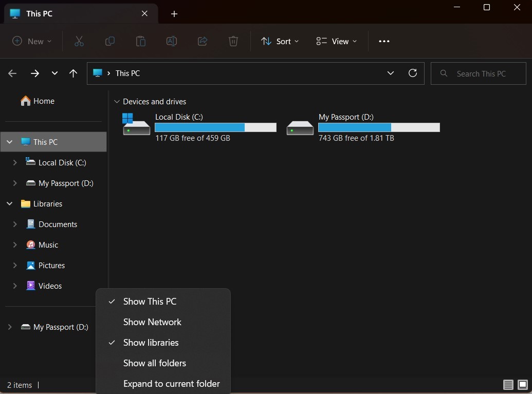This screenshot has height=394, width=532.
Task: Paste from clipboard via toolbar icon
Action: click(140, 41)
